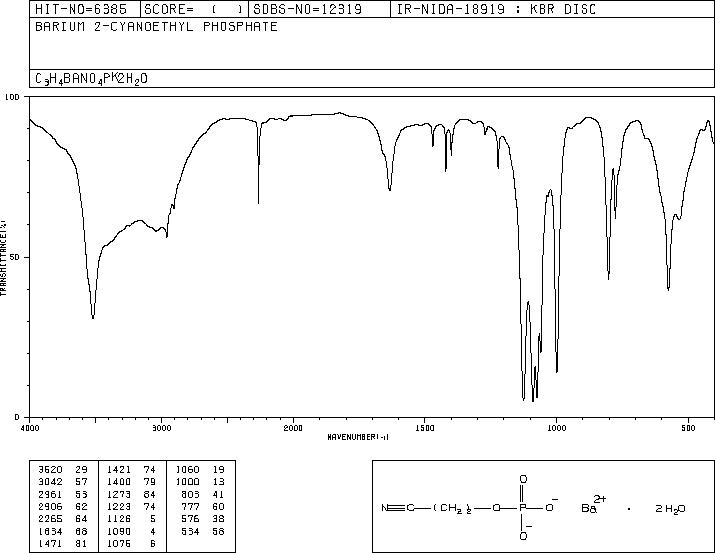
Task: Click the IR-NIDA-18919 : KBR DISC label
Action: 496,9
